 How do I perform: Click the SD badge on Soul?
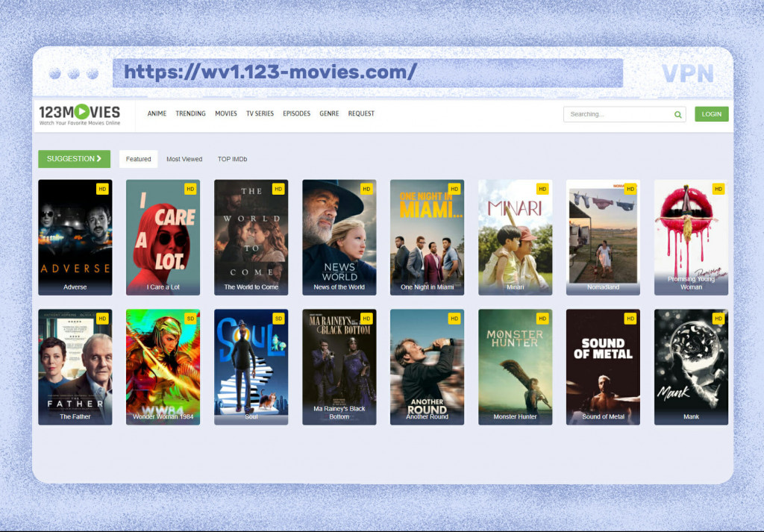coord(278,319)
